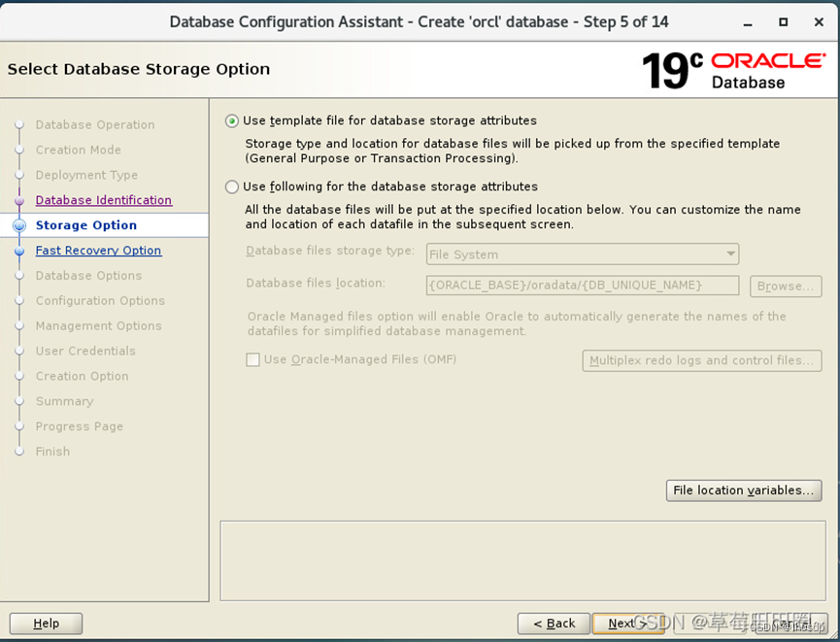Select Storage Option step in sidebar
840x642 pixels.
click(x=85, y=225)
